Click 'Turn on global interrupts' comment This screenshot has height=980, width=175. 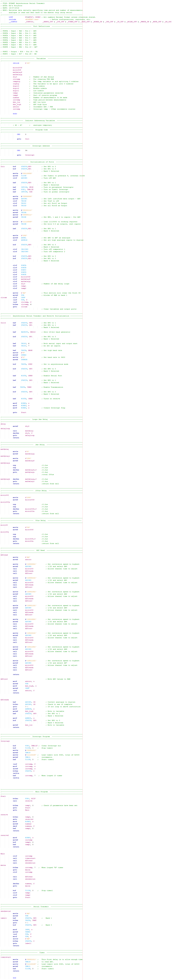[56, 192]
